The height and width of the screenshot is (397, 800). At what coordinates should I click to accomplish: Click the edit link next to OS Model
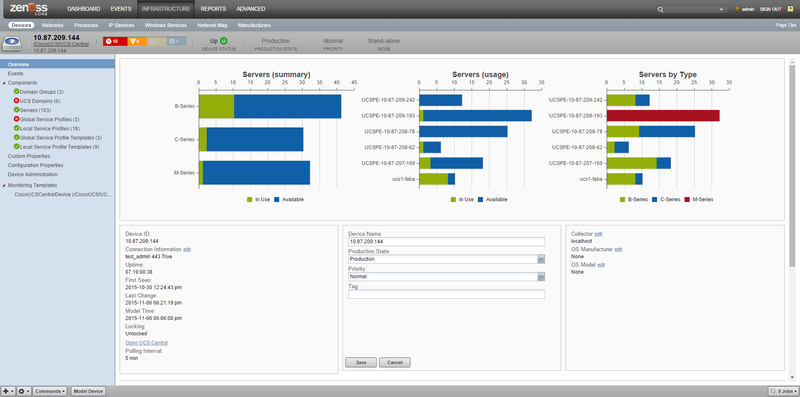[601, 265]
